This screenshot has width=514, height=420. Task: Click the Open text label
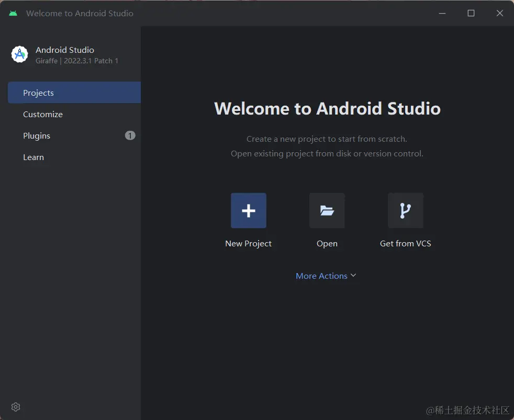pyautogui.click(x=327, y=244)
